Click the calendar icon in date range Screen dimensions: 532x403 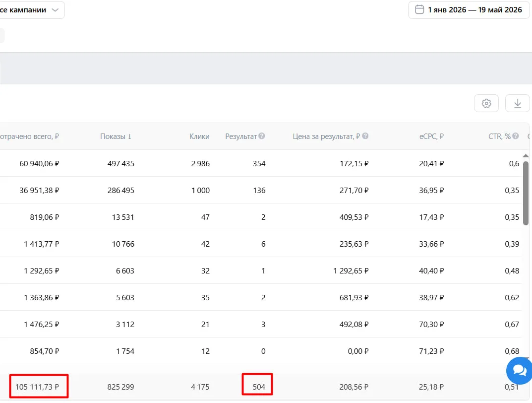419,9
